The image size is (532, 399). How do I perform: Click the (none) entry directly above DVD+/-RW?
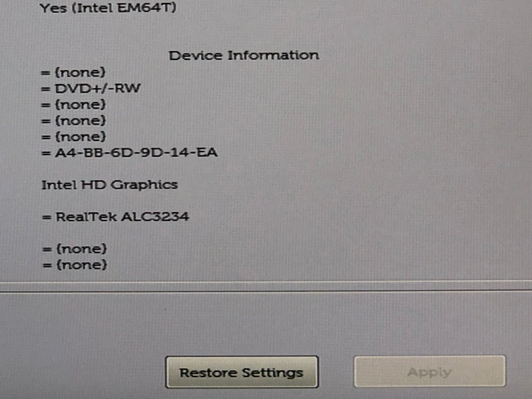[x=80, y=72]
